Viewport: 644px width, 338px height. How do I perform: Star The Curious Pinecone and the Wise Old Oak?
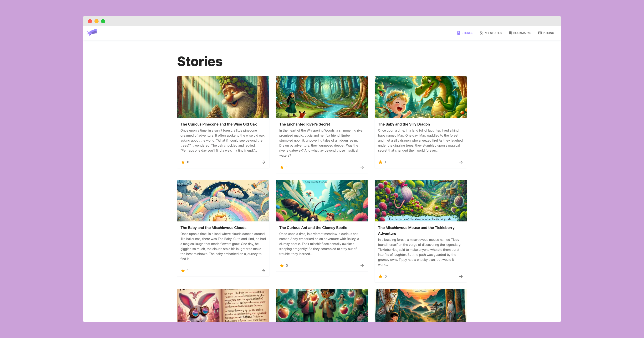tap(183, 162)
